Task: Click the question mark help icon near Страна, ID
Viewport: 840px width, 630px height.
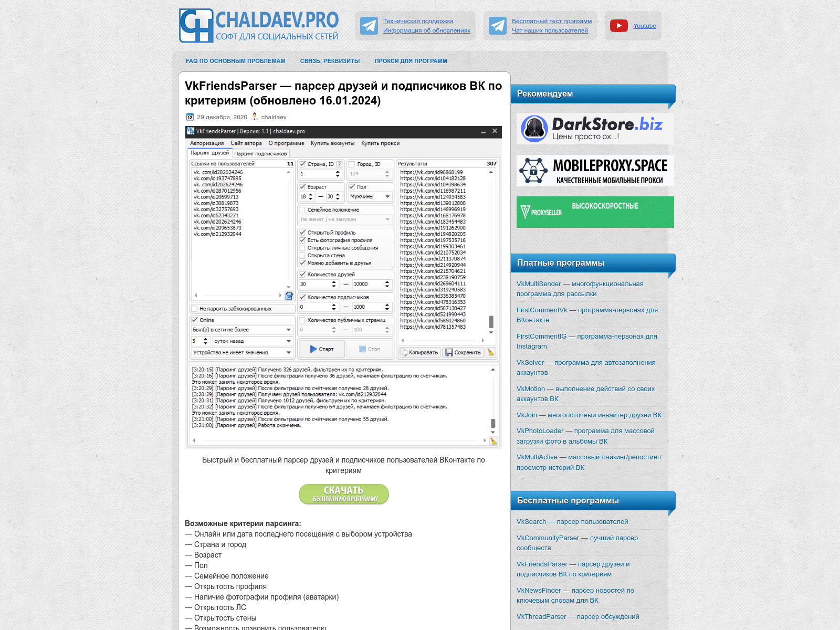Action: [x=339, y=164]
